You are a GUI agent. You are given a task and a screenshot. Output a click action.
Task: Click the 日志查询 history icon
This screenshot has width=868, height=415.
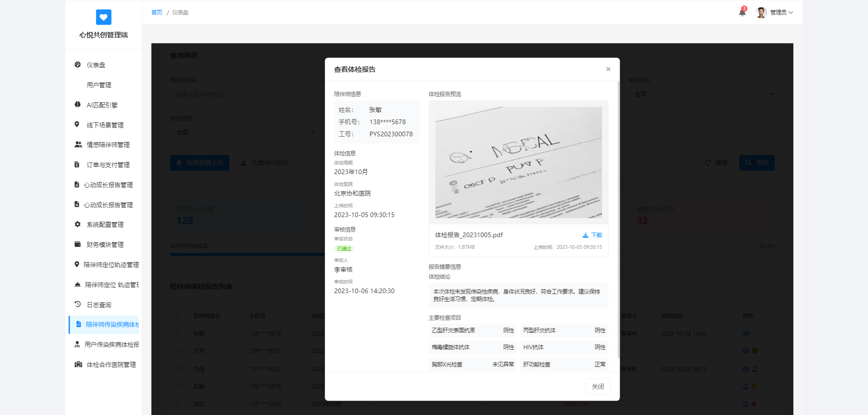pyautogui.click(x=77, y=304)
